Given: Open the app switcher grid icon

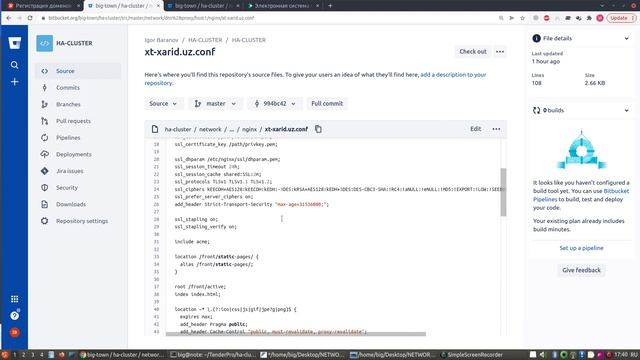Looking at the screenshot, I should point(15,299).
